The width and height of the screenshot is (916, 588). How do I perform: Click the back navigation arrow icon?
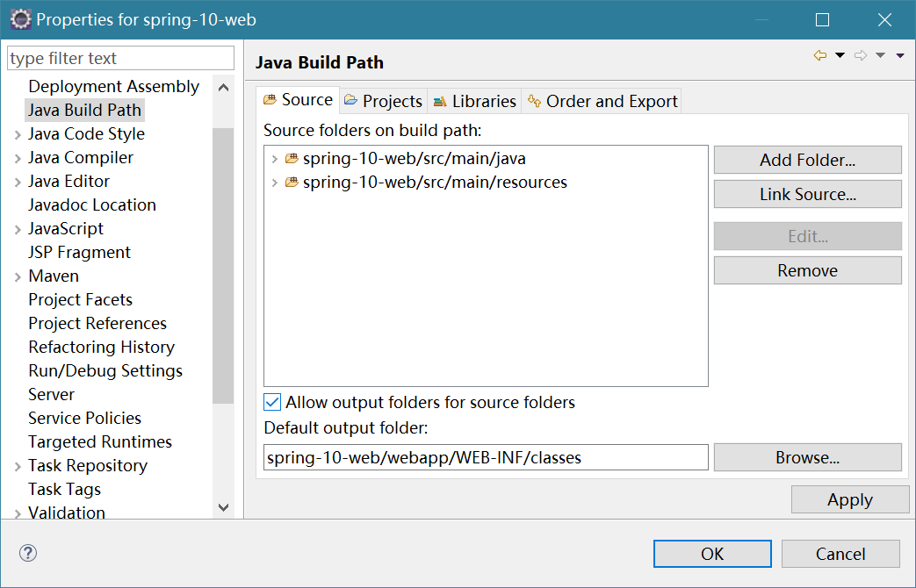pos(820,55)
